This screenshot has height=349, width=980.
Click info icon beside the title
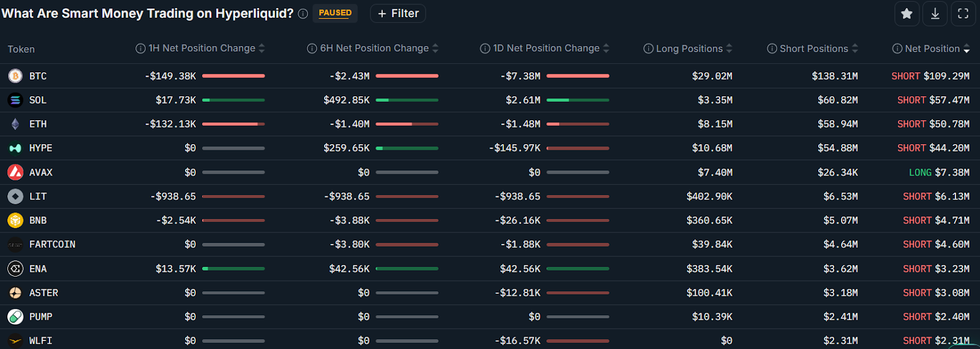(303, 13)
